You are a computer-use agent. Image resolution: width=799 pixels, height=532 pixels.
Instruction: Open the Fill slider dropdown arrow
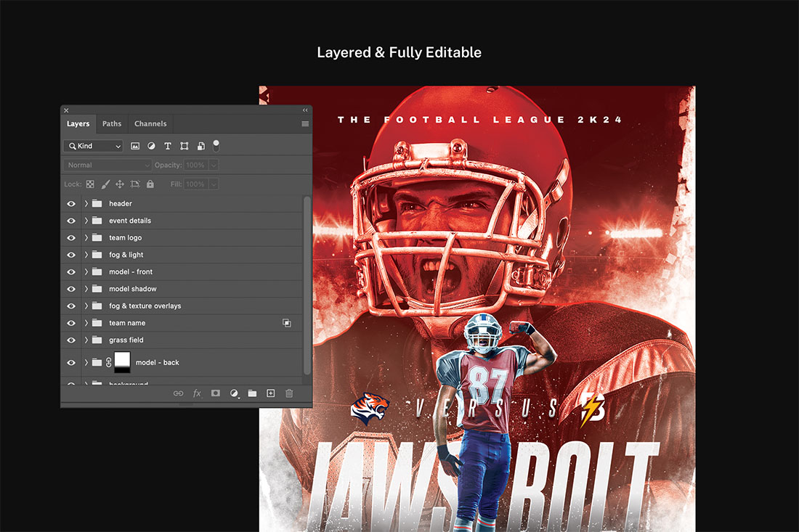[x=214, y=184]
